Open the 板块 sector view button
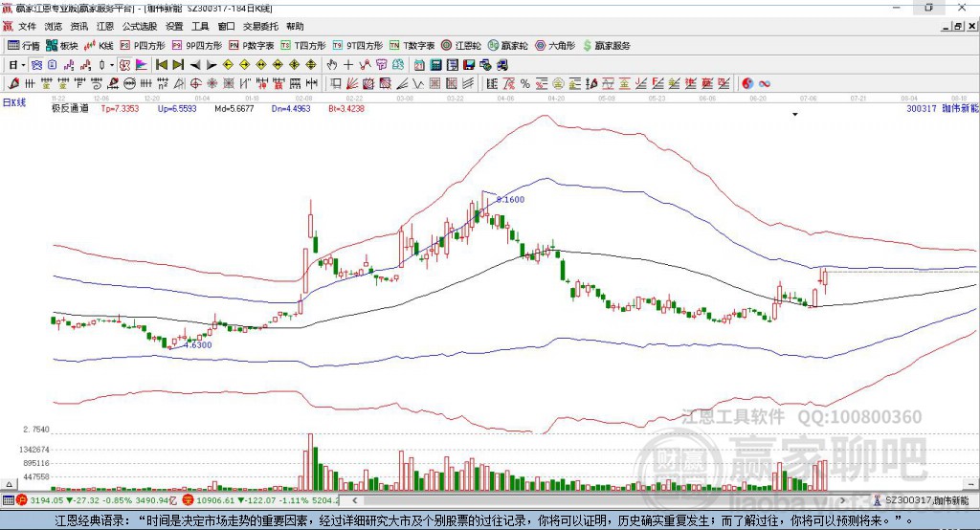980x530 pixels. [x=62, y=46]
